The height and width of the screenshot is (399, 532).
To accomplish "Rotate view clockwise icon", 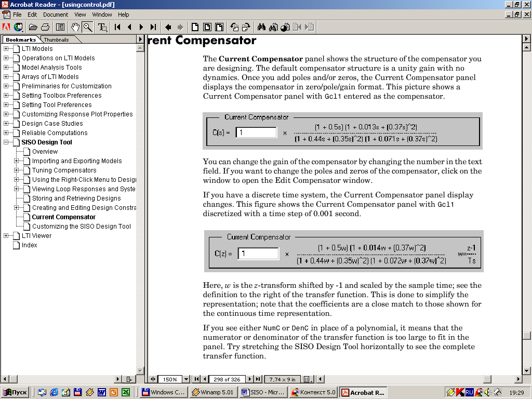I will pyautogui.click(x=246, y=27).
